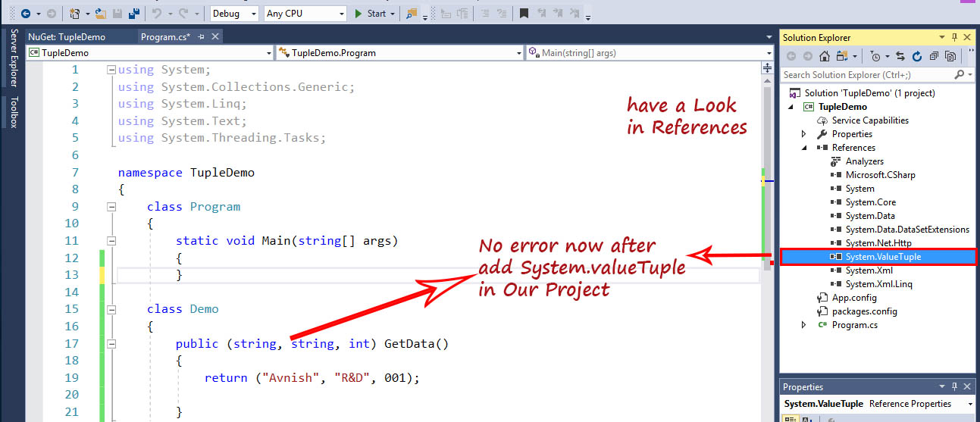Open the Any CPU platform dropdown
Image resolution: width=980 pixels, height=422 pixels.
click(x=340, y=14)
